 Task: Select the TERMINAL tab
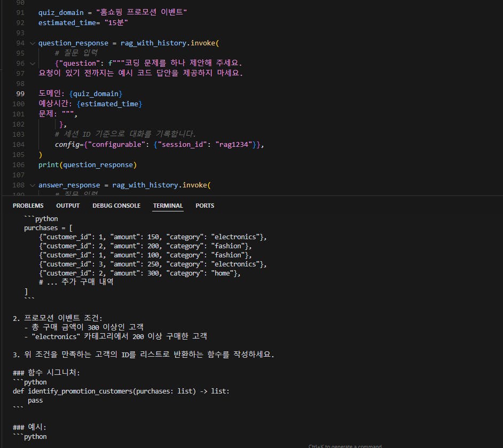[168, 206]
